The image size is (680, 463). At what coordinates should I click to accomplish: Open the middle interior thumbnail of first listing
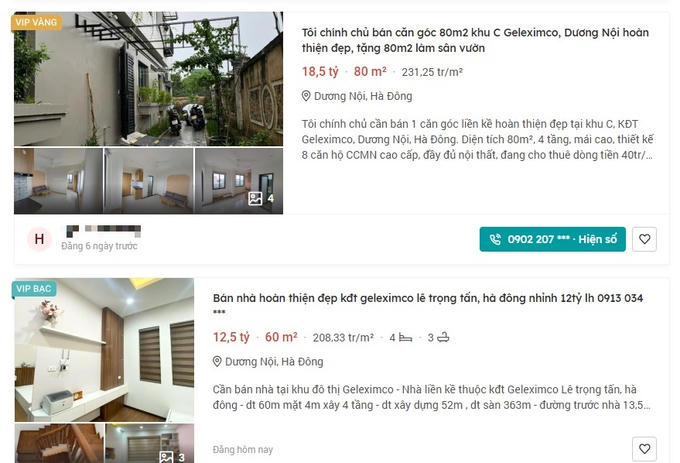click(149, 181)
